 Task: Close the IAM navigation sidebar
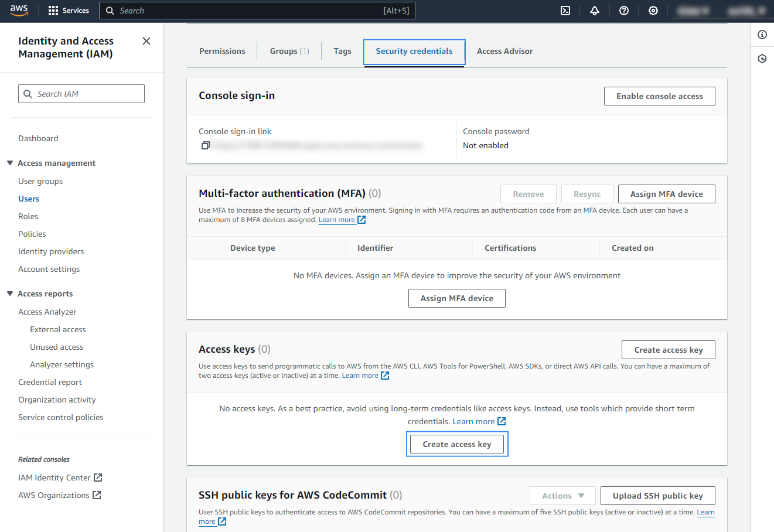[146, 41]
